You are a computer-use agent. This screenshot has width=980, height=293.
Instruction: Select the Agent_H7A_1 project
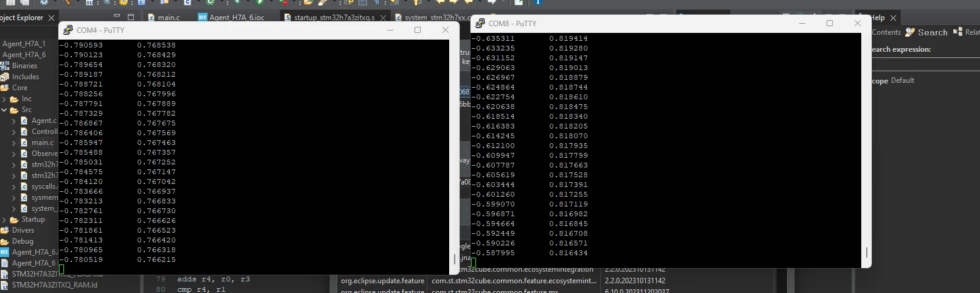(x=24, y=44)
